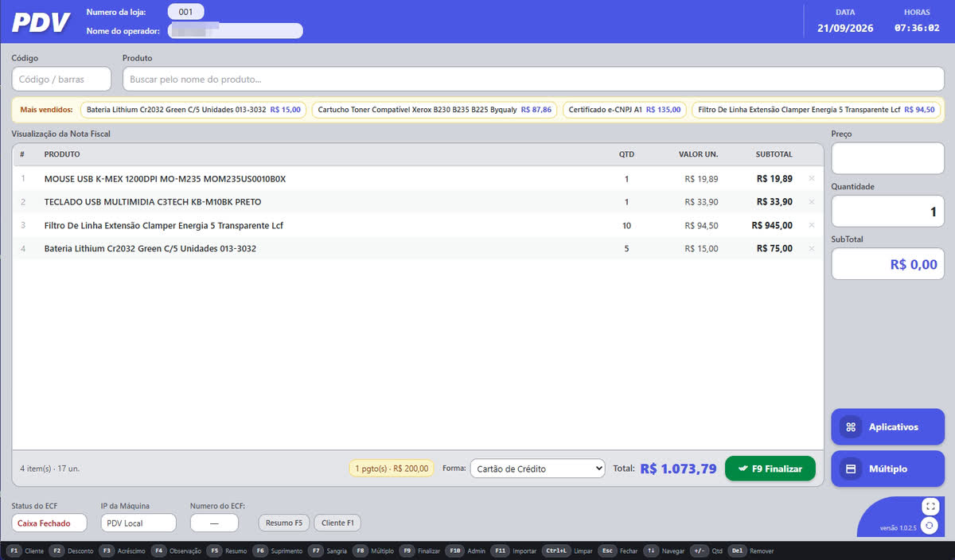Click the fullscreen icon near the version label
The height and width of the screenshot is (560, 955).
[x=931, y=506]
